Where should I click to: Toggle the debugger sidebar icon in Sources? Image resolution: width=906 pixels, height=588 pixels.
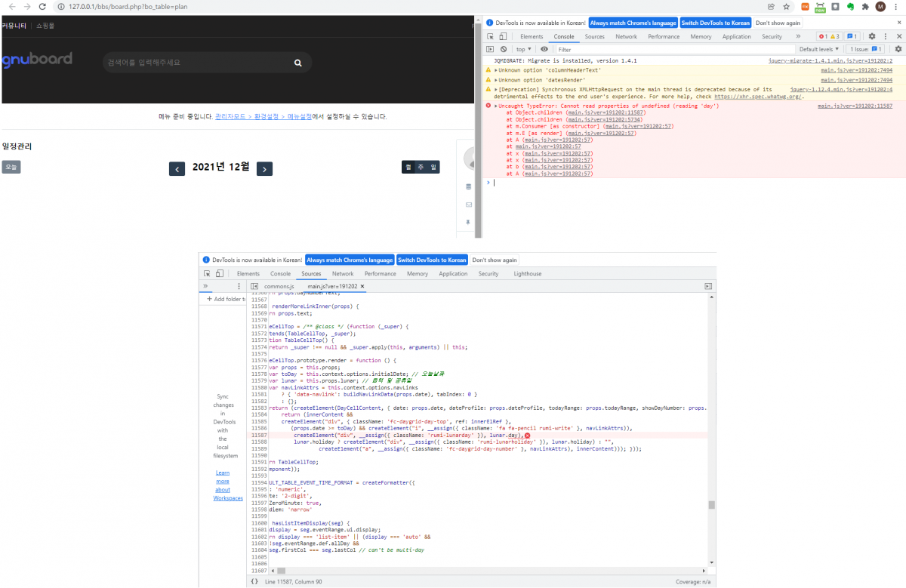(x=708, y=287)
